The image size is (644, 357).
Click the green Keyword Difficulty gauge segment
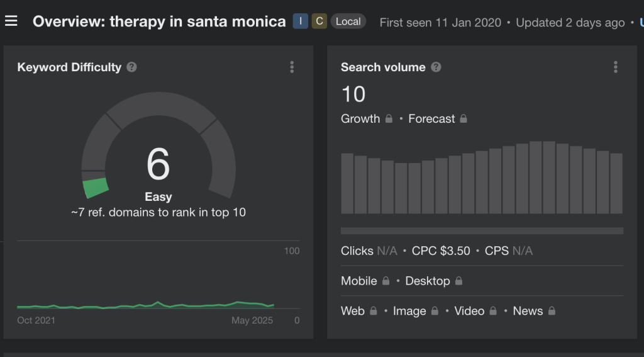tap(96, 188)
